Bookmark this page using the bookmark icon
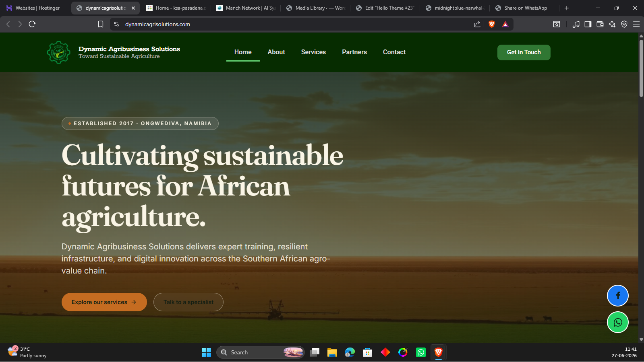The height and width of the screenshot is (362, 644). click(x=101, y=24)
